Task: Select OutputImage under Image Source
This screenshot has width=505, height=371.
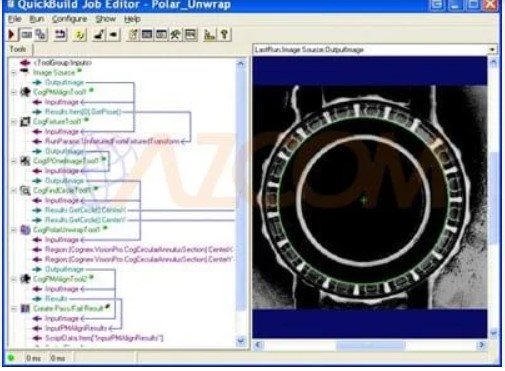Action: (64, 82)
